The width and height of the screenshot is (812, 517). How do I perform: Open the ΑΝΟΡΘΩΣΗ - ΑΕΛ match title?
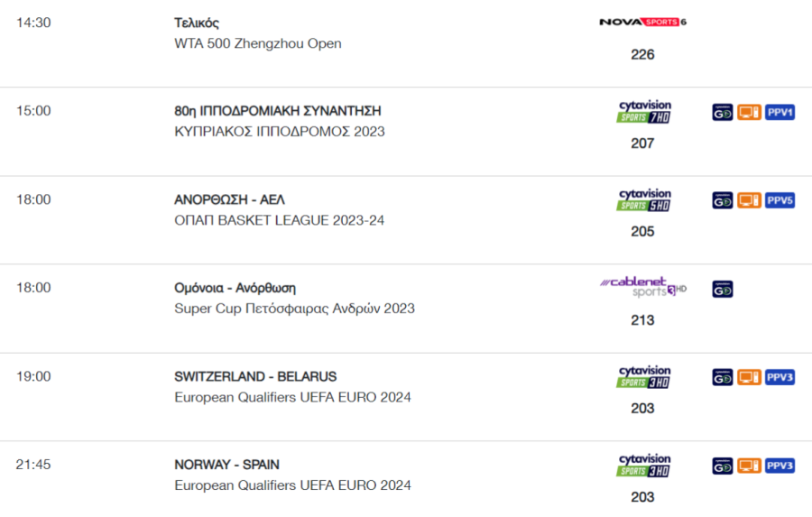(229, 199)
